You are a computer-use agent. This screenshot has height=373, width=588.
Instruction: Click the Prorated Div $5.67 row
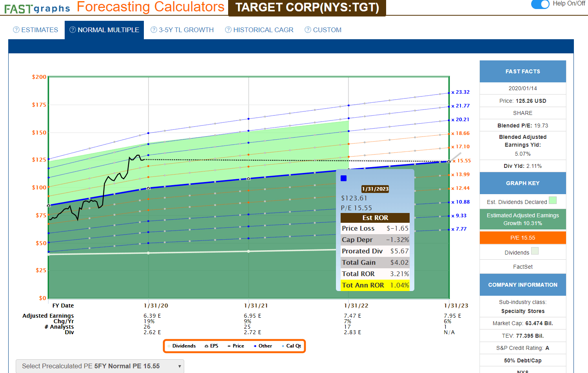tap(375, 251)
